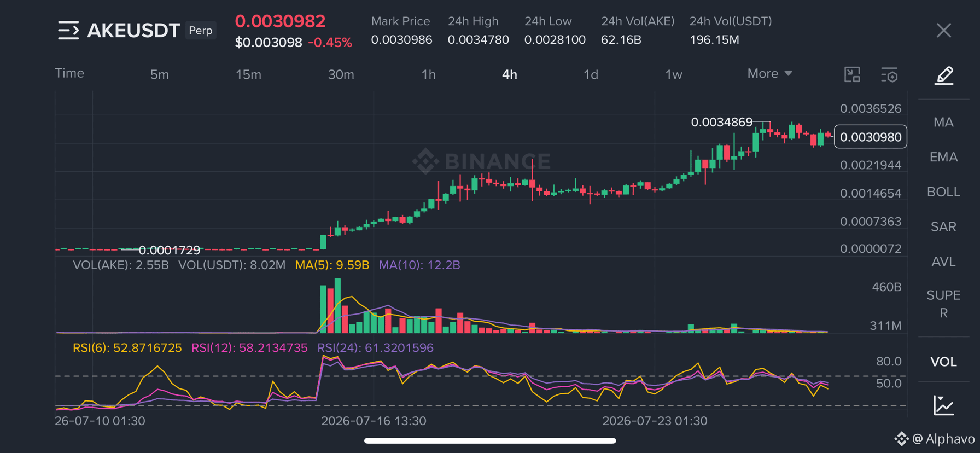
Task: Tap the bottom home indicator bar
Action: [490, 440]
